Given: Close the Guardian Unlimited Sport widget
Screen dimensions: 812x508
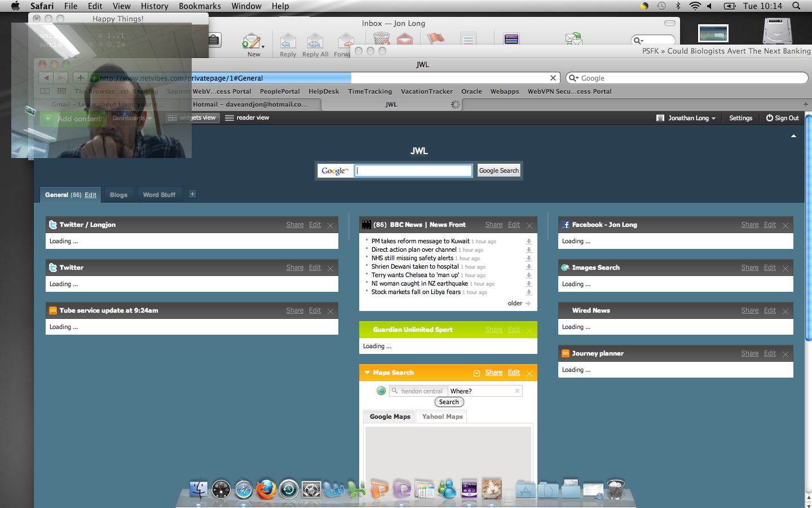Looking at the screenshot, I should (529, 330).
